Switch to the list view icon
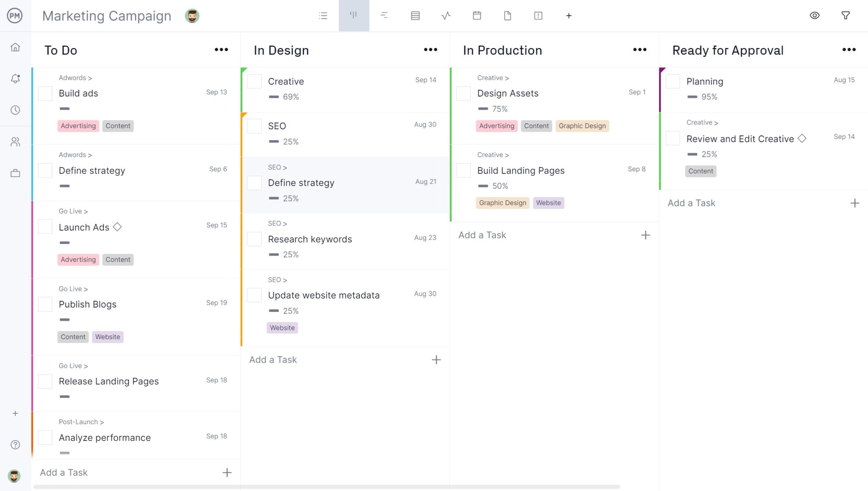The height and width of the screenshot is (491, 868). tap(323, 16)
